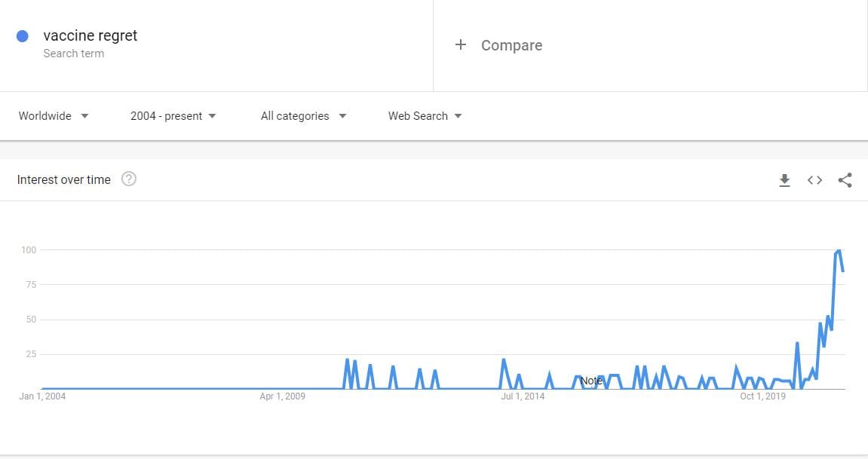The width and height of the screenshot is (868, 459).
Task: Open the Worldwide region dropdown
Action: tap(53, 116)
